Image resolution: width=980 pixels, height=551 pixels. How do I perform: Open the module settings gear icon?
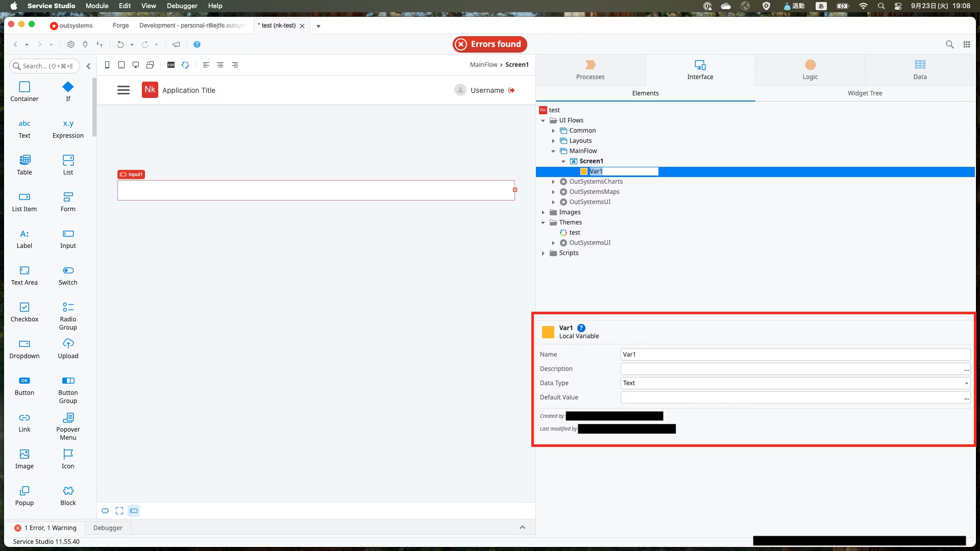point(71,44)
